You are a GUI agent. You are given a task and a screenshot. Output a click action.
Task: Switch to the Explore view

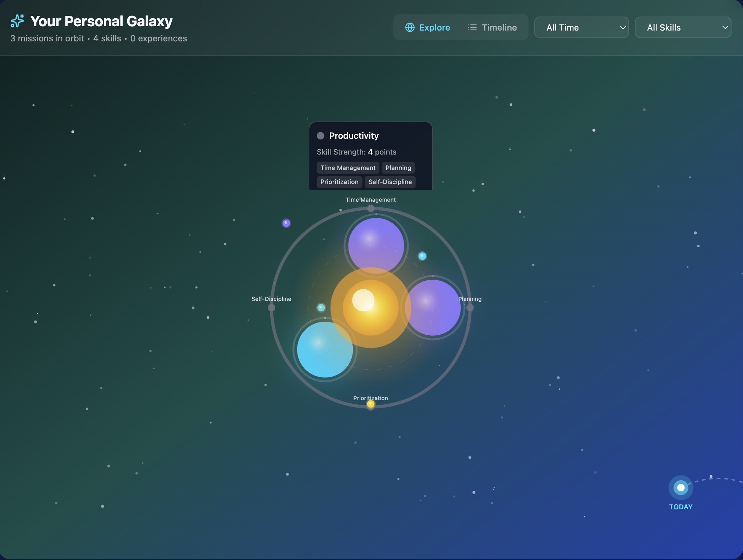[x=428, y=27]
